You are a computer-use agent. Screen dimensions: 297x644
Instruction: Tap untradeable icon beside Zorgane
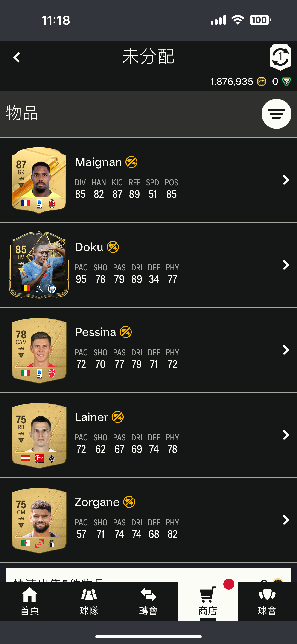pos(129,502)
